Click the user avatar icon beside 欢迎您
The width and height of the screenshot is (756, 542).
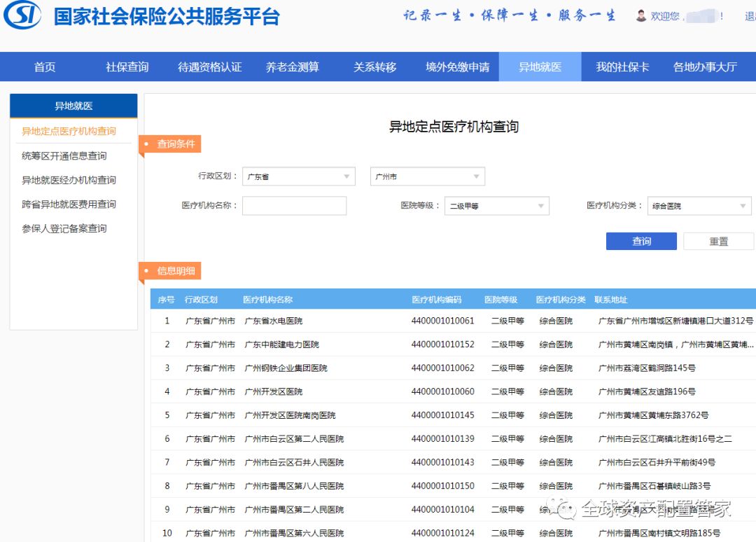(x=640, y=15)
